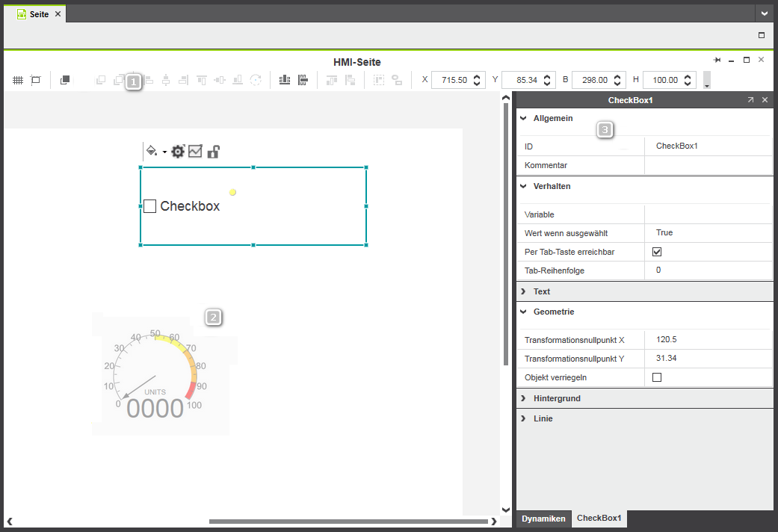Click the chart icon above the Checkbox
Screen dimensions: 778x532
tap(195, 152)
